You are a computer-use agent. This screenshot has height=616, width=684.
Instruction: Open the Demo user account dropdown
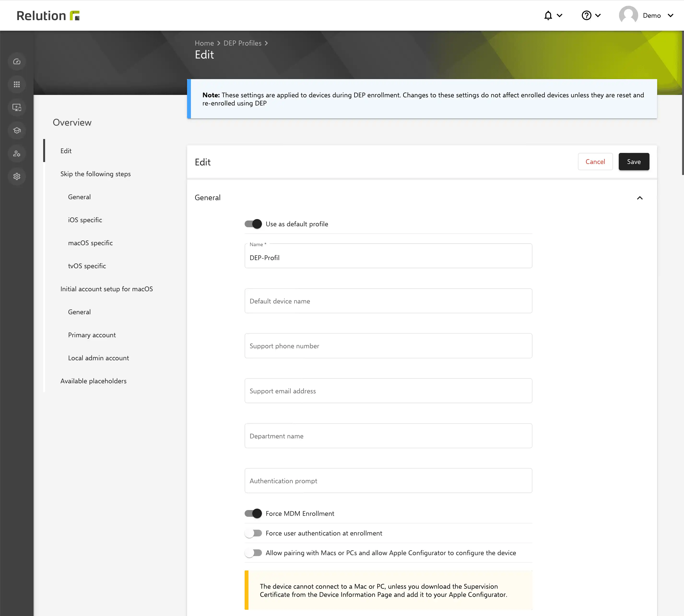[646, 16]
